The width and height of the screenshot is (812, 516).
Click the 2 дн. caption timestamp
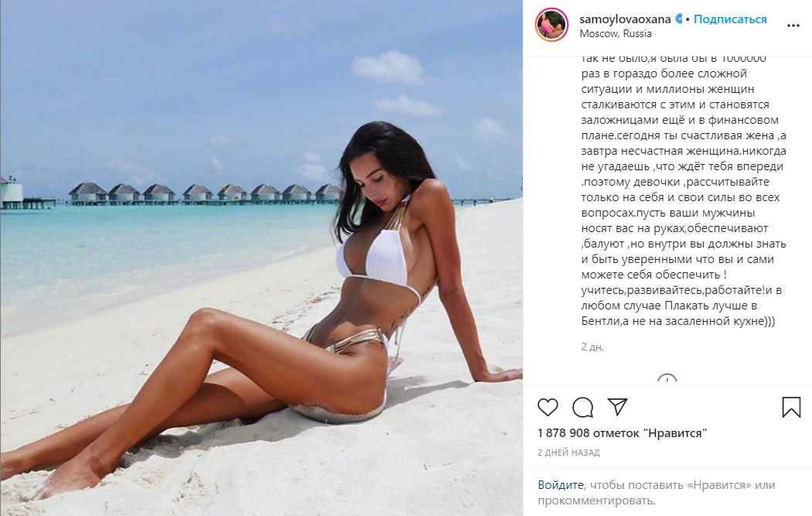pyautogui.click(x=592, y=347)
